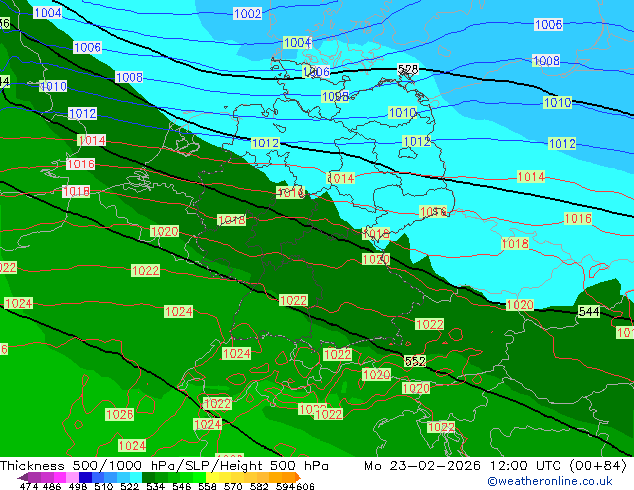Viewport: 634px width, 490px height.
Task: Click the legend value 498
Action: tap(78, 486)
